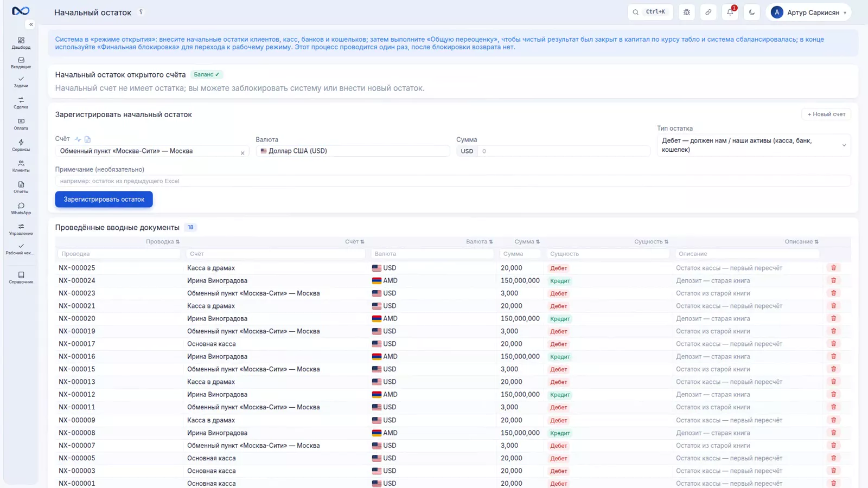Sort the table by Сумма column
Screen dimensions: 868x488
pyautogui.click(x=527, y=242)
